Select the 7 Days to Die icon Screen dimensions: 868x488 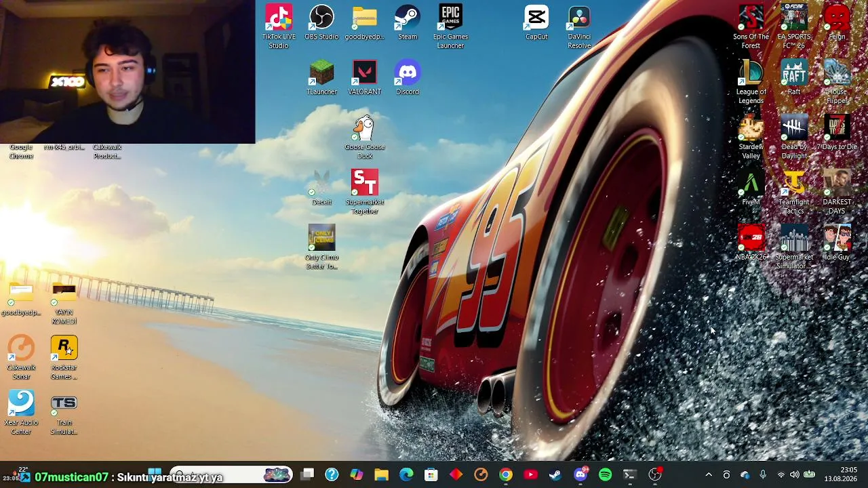click(x=837, y=132)
